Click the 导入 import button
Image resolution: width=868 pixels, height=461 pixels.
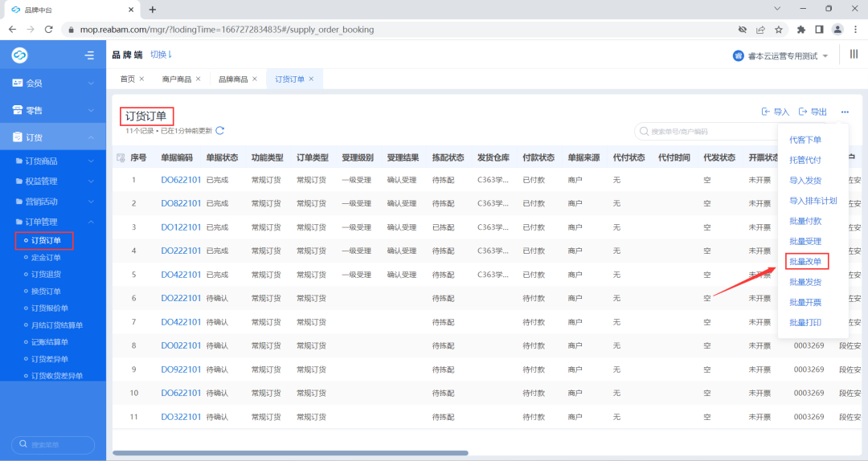(776, 112)
